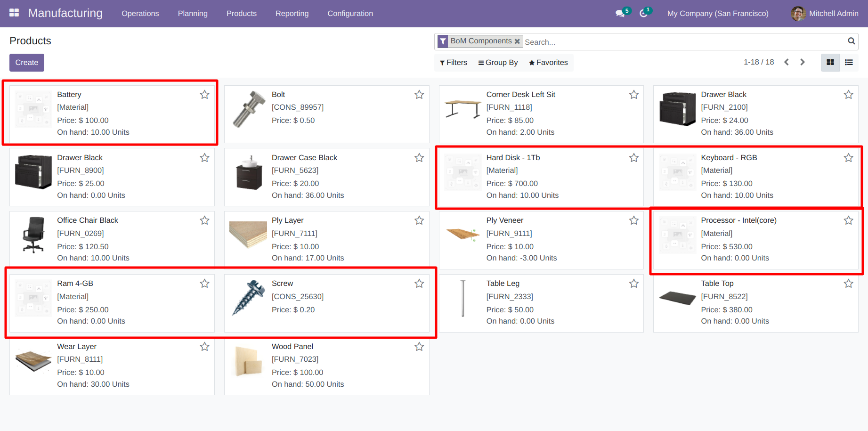
Task: Switch to list view
Action: coord(849,62)
